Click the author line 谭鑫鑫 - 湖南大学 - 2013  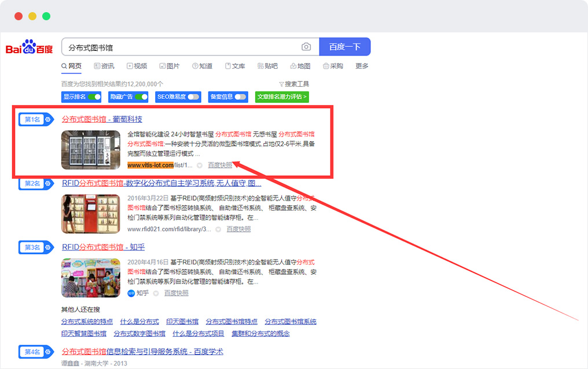coord(94,363)
